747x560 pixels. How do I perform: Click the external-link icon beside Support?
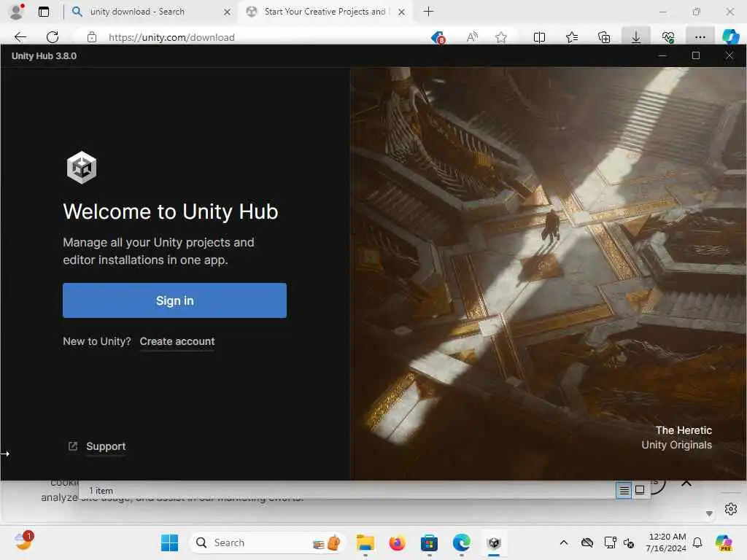(x=73, y=446)
